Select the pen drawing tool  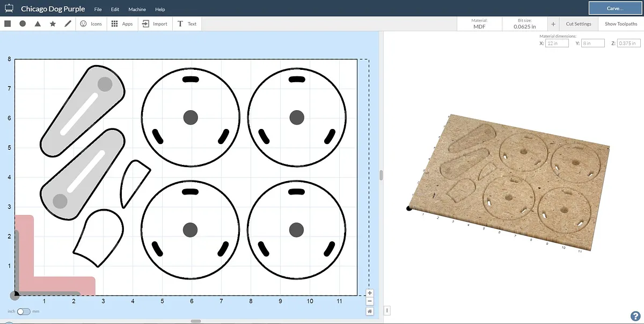(68, 24)
